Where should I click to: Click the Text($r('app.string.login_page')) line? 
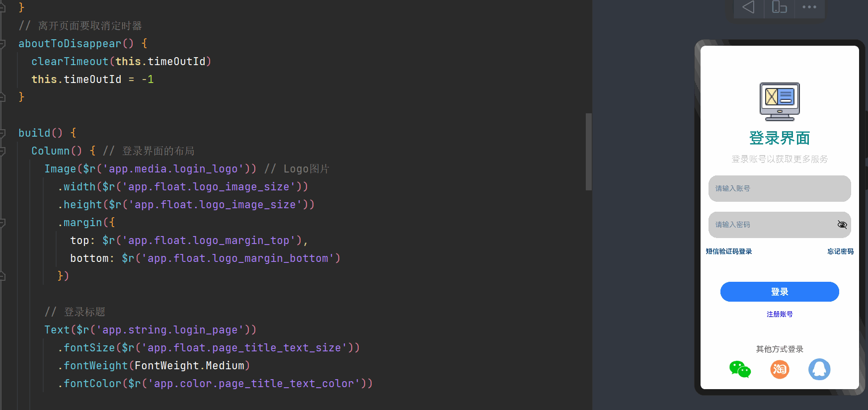(151, 330)
